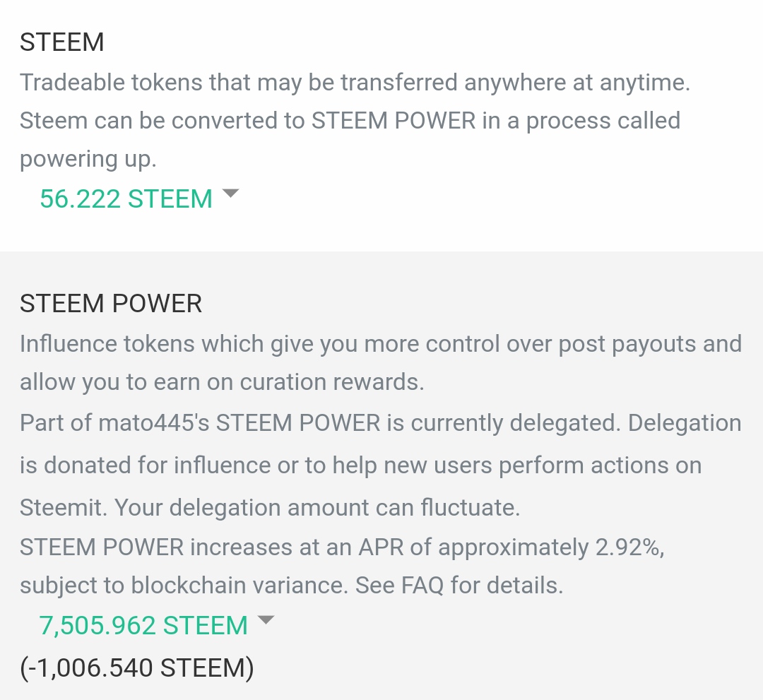Click the delegated amount (-1,006.540 STEEM)
763x700 pixels.
[x=136, y=667]
